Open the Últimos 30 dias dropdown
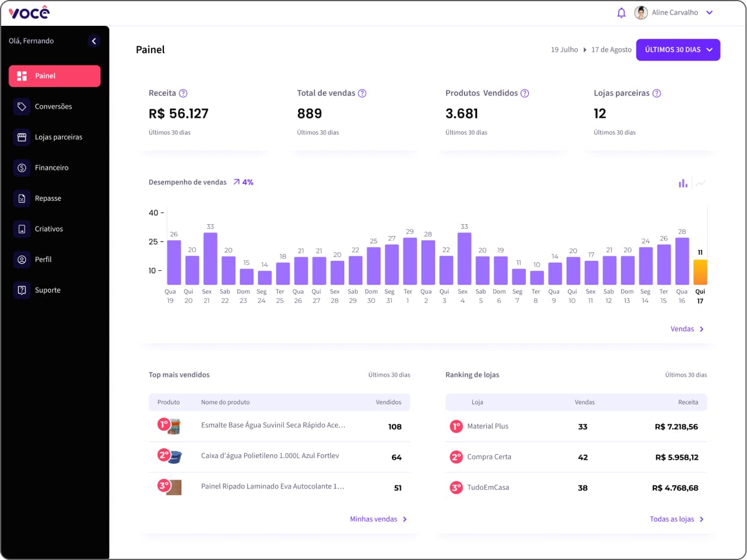 pyautogui.click(x=678, y=50)
